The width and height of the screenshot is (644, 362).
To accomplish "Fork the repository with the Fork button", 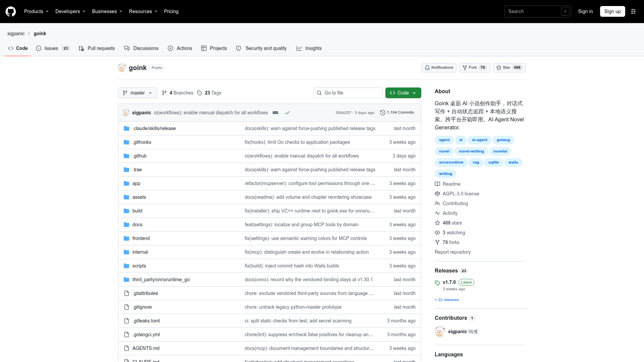I will 475,68.
